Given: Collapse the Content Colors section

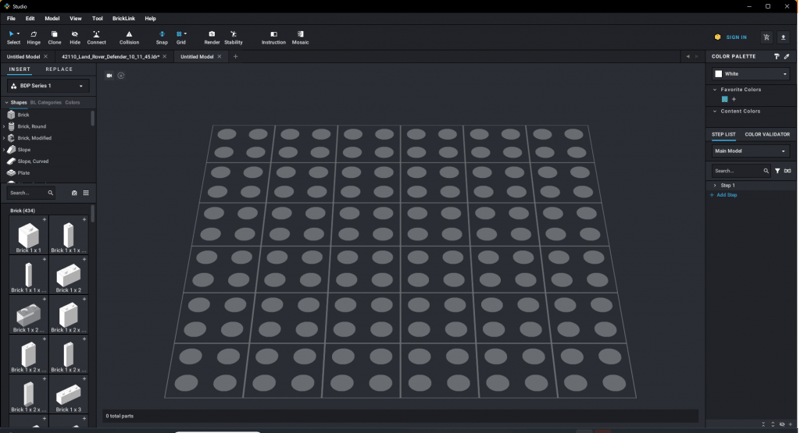Looking at the screenshot, I should [715, 111].
